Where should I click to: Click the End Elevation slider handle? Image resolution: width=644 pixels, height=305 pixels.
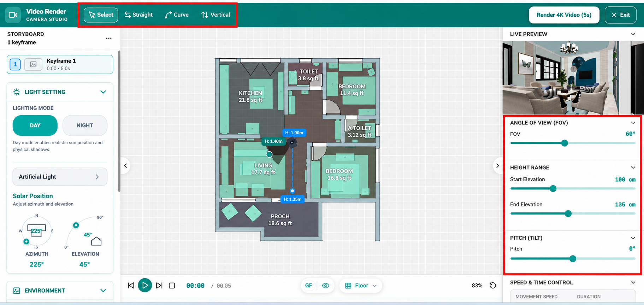568,214
